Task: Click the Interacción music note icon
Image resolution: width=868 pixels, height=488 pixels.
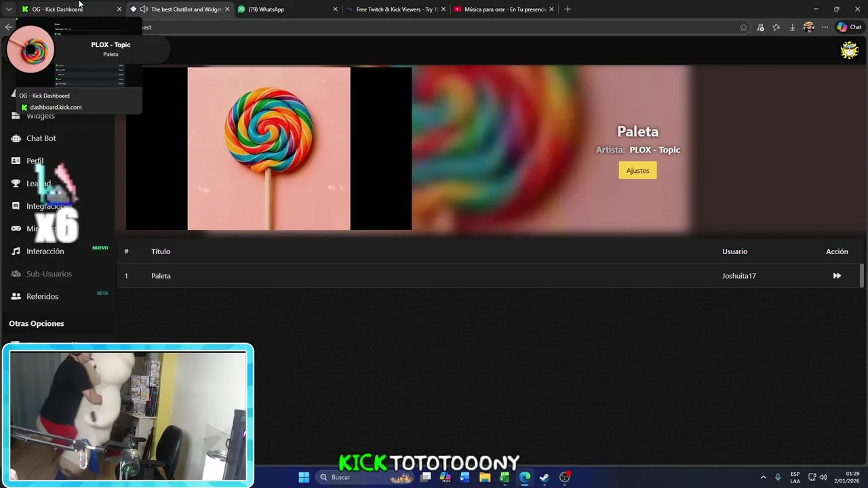Action: click(x=16, y=251)
